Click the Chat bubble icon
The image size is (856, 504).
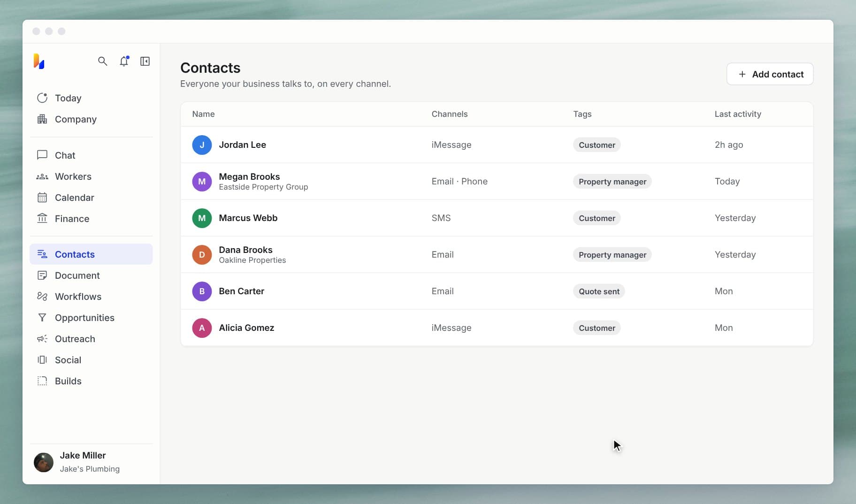42,155
